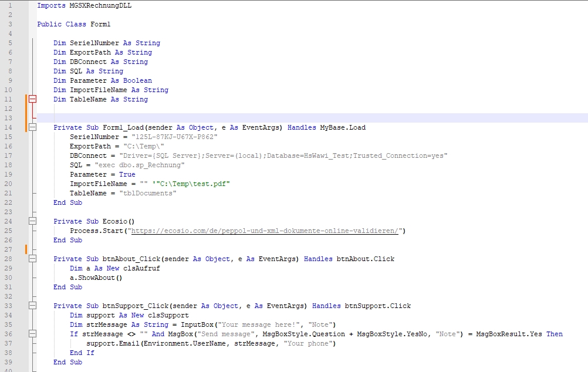The width and height of the screenshot is (588, 372).
Task: Click the string "Your phone"
Action: pyautogui.click(x=308, y=343)
